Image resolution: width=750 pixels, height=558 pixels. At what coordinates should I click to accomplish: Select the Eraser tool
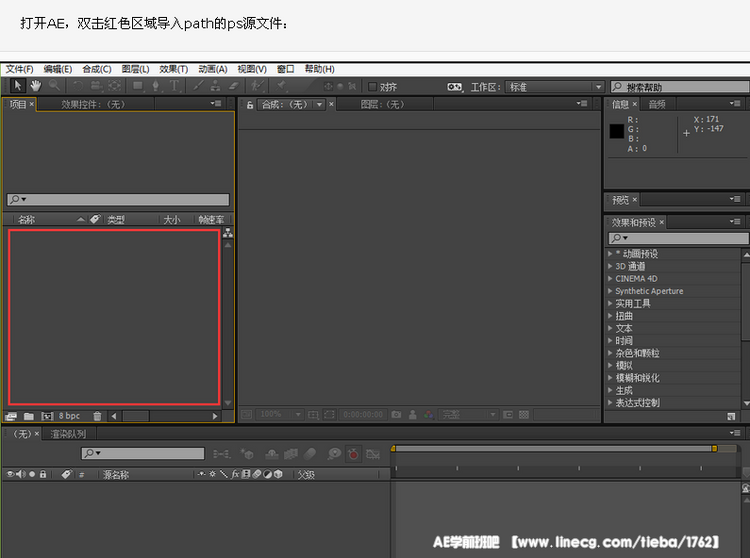tap(233, 86)
